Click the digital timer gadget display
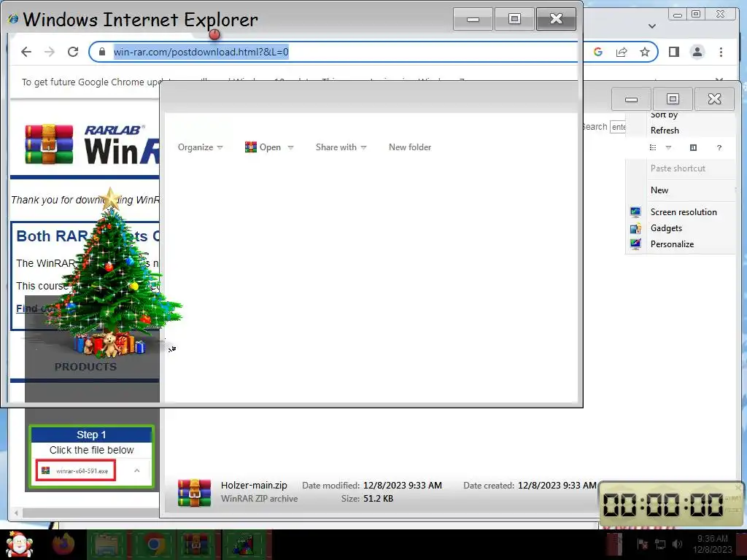Viewport: 747px width, 560px height. (663, 505)
